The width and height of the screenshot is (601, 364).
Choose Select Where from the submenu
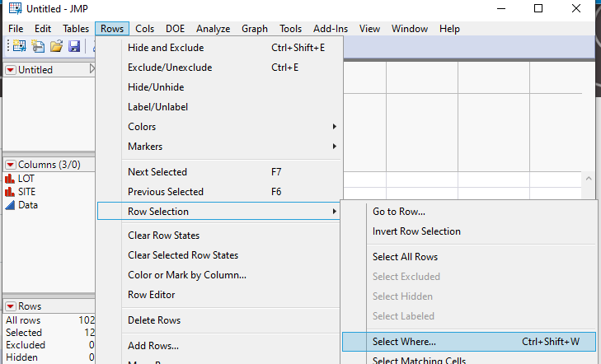404,342
